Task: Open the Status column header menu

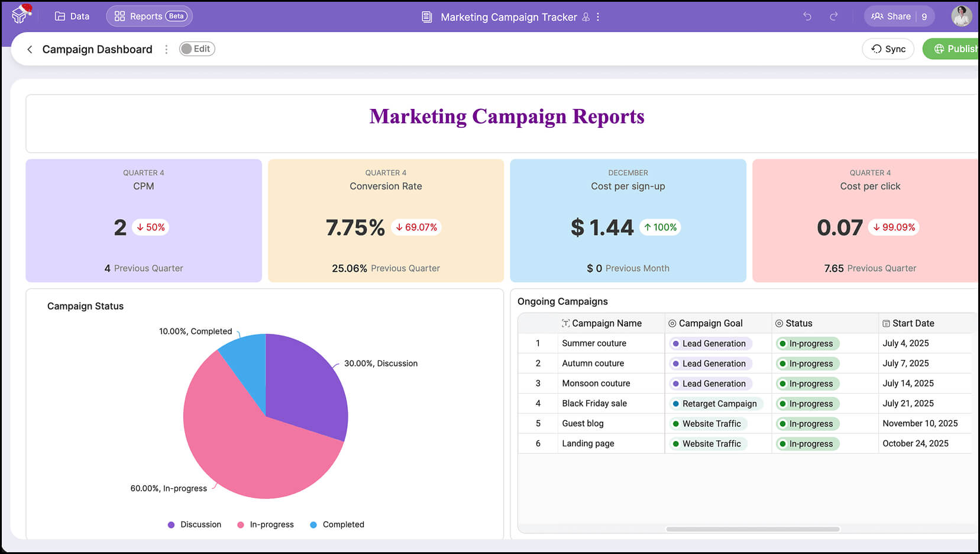Action: click(798, 323)
